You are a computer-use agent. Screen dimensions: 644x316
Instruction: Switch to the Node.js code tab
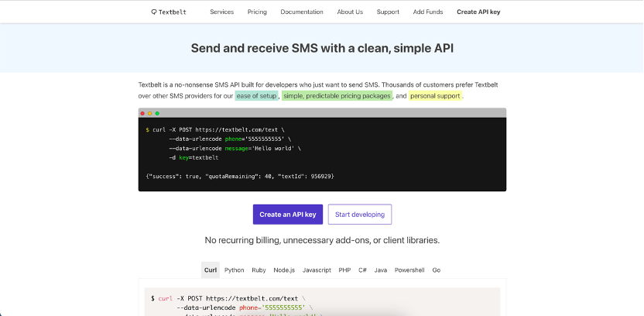click(x=284, y=270)
